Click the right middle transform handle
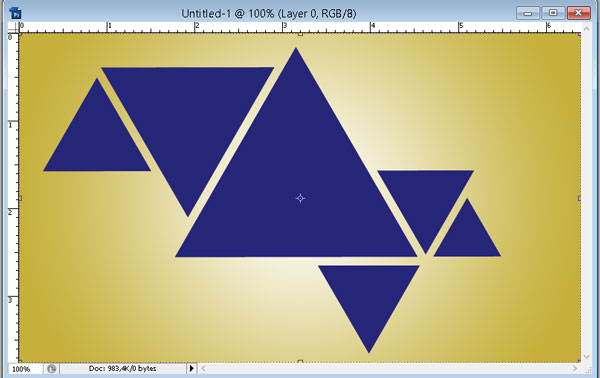 point(579,198)
